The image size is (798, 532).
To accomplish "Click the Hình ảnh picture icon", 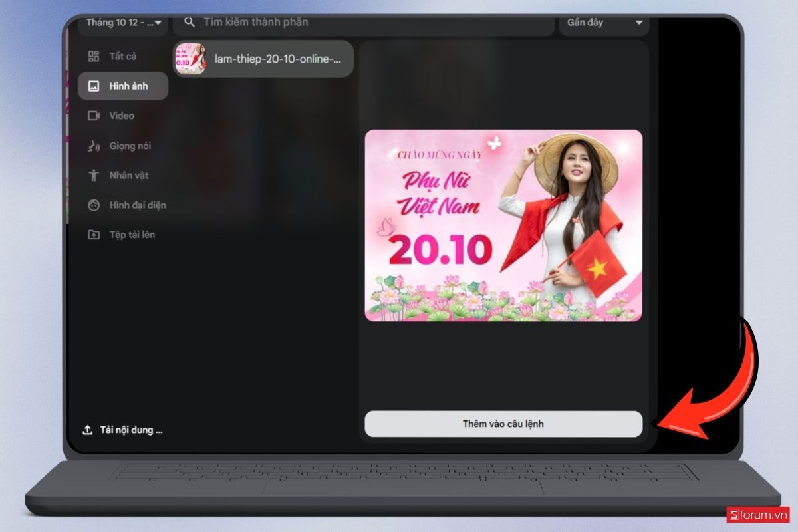I will coord(94,86).
